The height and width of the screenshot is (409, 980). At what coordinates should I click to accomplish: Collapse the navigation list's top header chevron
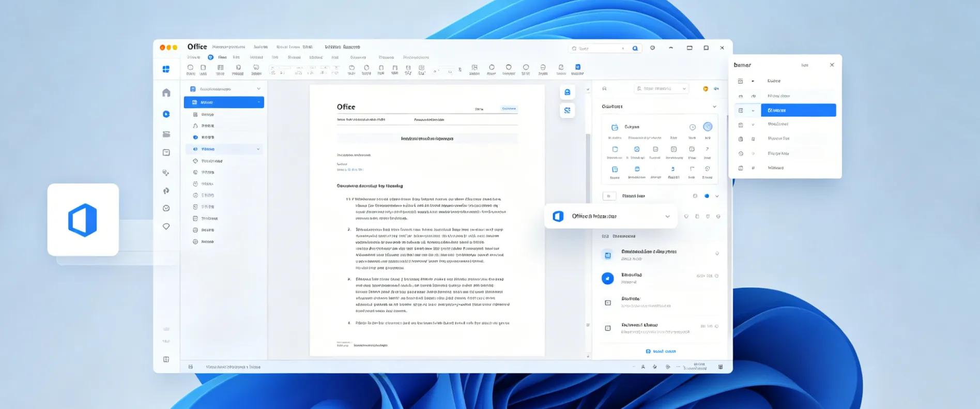pyautogui.click(x=258, y=89)
